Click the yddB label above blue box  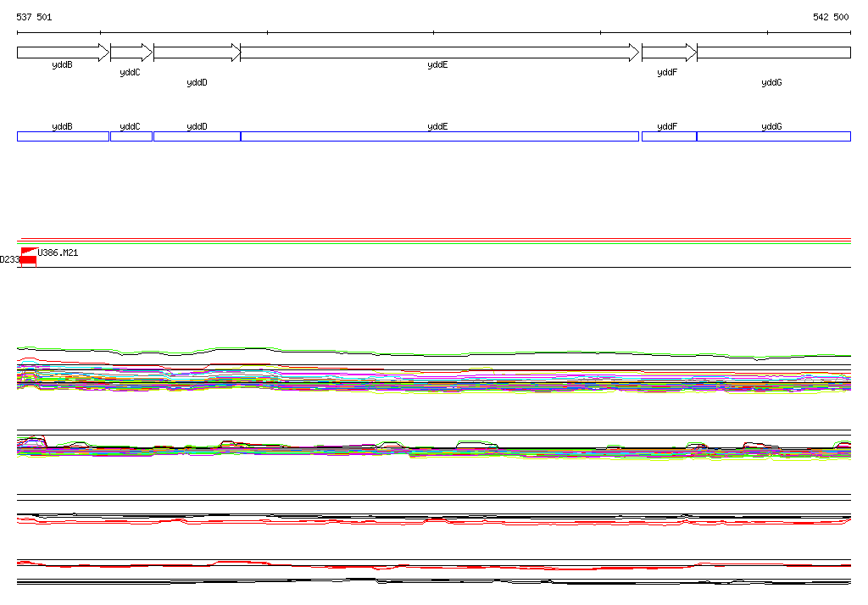pos(62,127)
